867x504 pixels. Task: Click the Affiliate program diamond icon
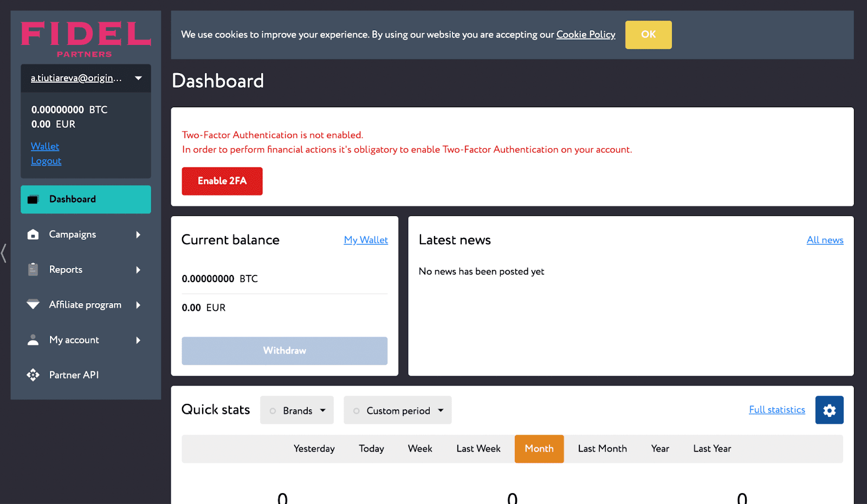(x=33, y=305)
